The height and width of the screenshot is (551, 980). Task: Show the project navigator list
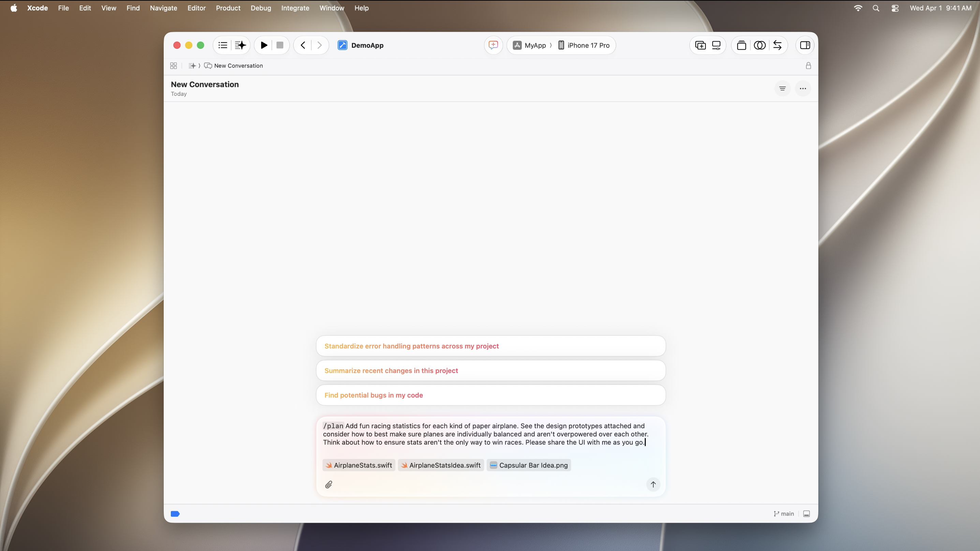point(223,45)
